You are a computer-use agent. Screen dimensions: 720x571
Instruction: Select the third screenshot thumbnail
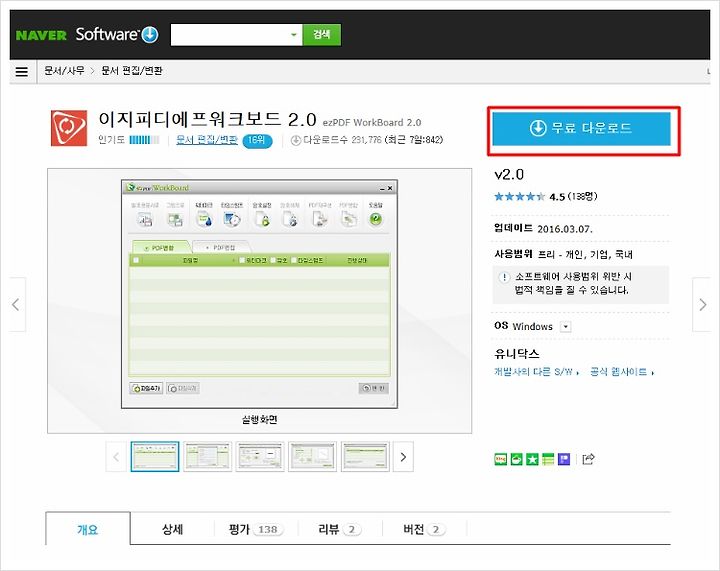[260, 457]
